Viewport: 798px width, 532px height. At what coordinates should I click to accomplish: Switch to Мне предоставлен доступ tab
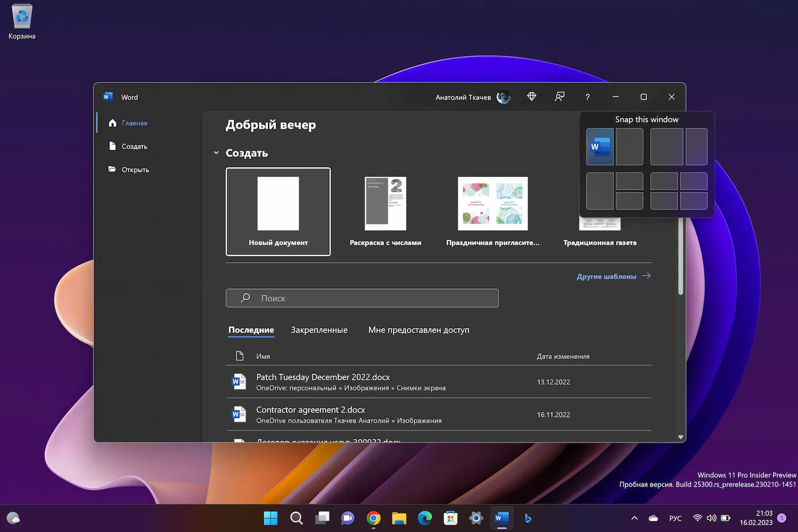pos(419,330)
